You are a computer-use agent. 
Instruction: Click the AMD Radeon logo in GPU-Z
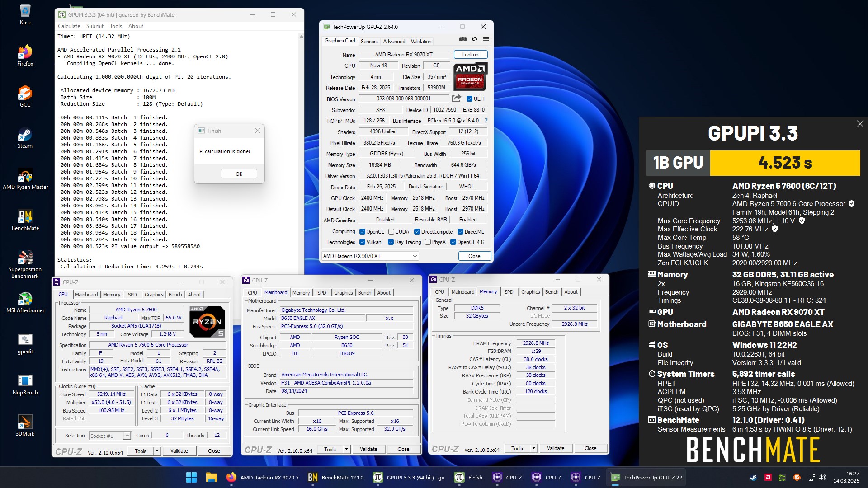tap(470, 76)
